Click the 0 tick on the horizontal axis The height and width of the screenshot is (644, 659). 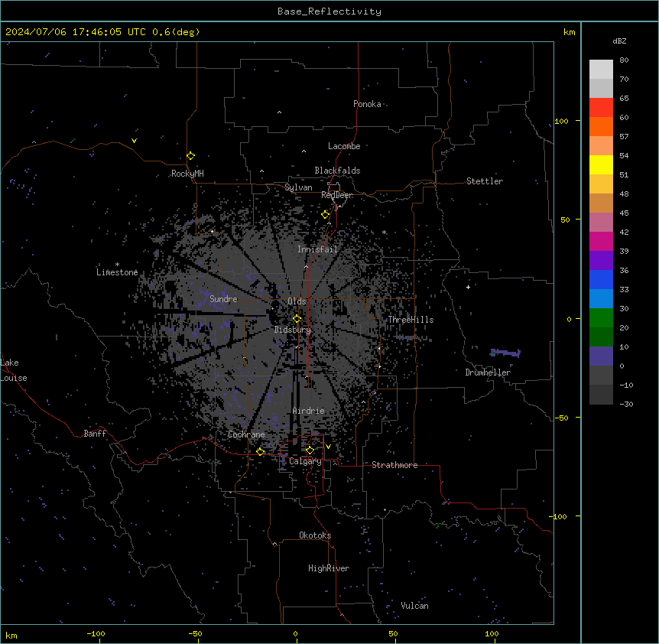(x=295, y=633)
